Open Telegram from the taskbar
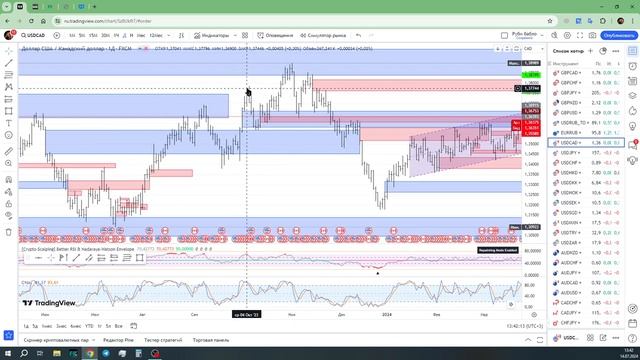 pyautogui.click(x=106, y=353)
